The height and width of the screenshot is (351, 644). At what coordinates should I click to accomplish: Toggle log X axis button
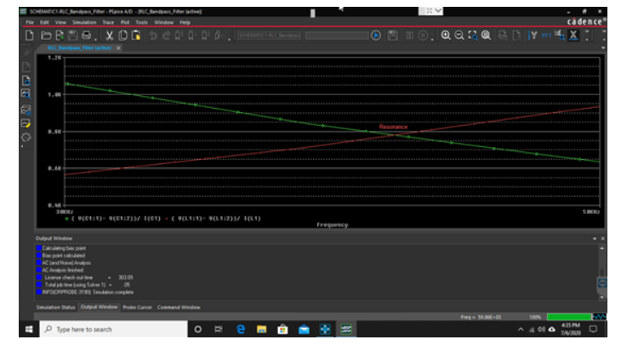[573, 36]
